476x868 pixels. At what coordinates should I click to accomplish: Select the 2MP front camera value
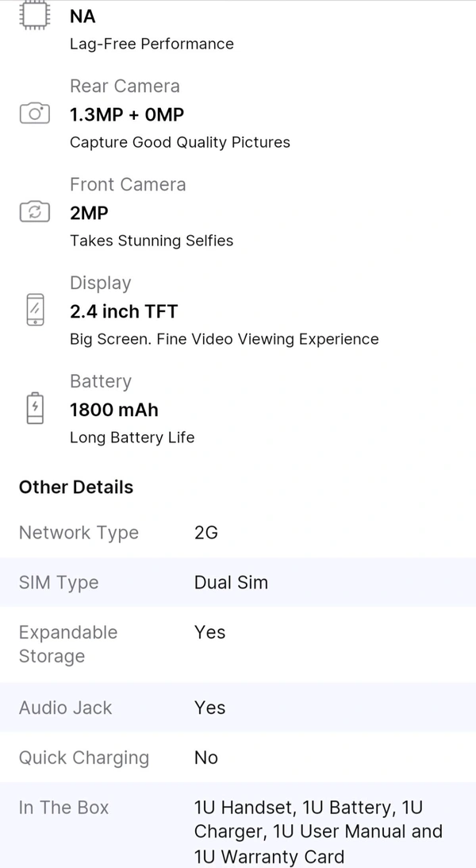[89, 213]
